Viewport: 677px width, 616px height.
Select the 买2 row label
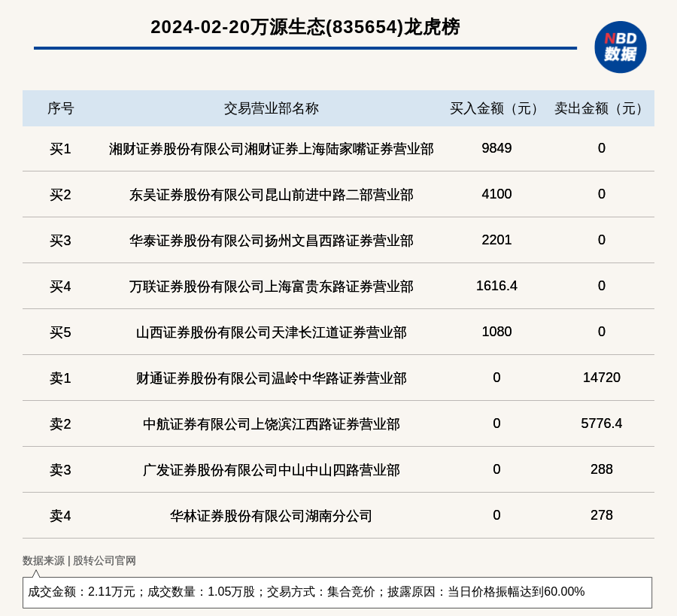coord(60,195)
